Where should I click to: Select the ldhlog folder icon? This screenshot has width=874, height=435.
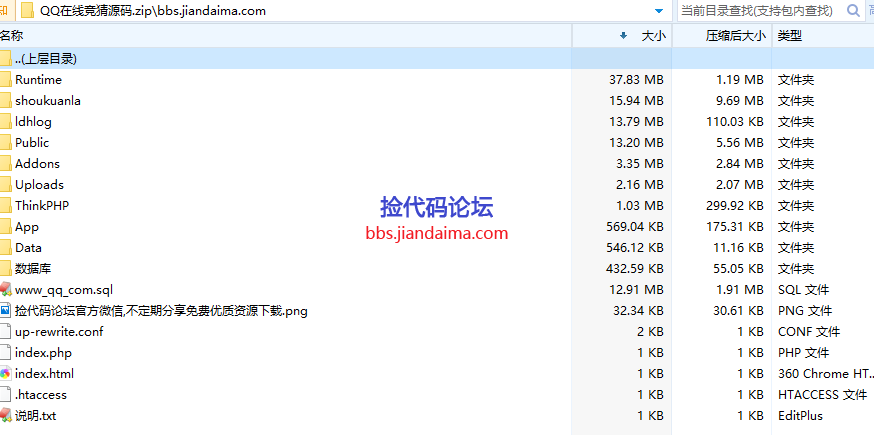pos(5,122)
